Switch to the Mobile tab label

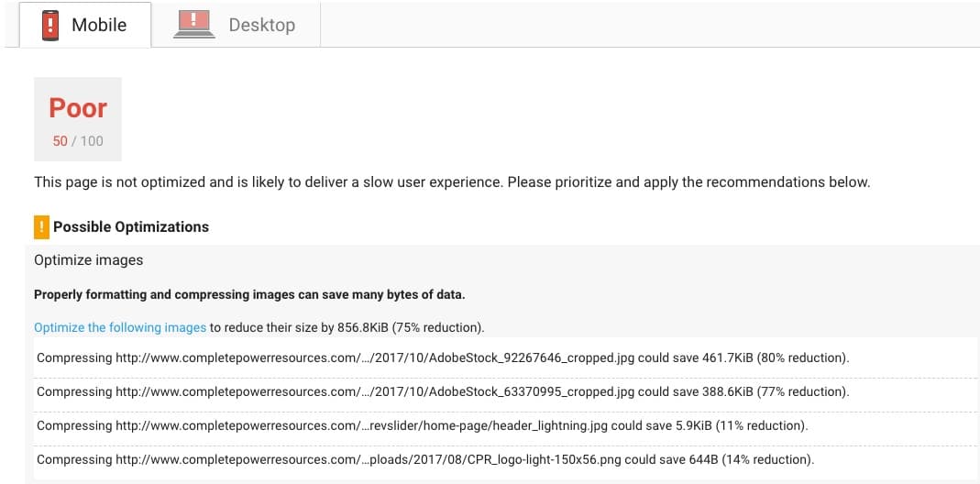coord(99,26)
